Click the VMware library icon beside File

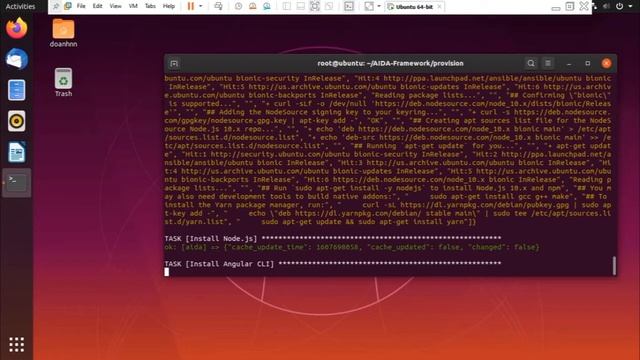tap(68, 6)
